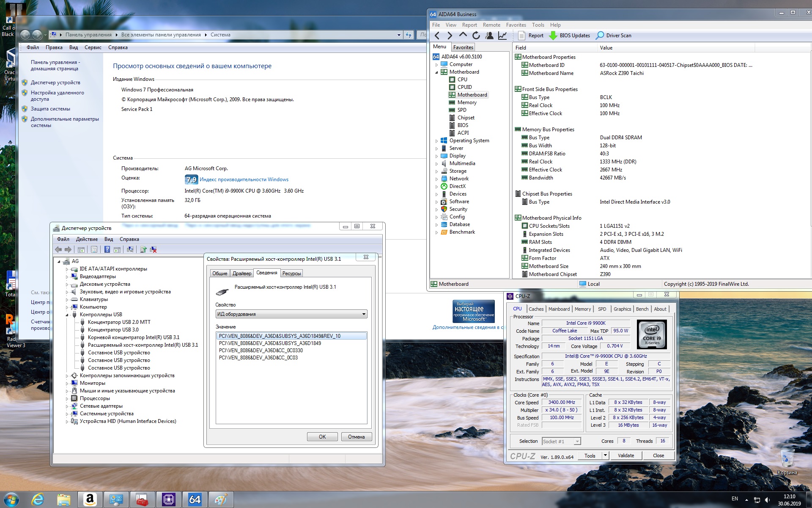
Task: Open AIDA64 graph statistics icon
Action: [x=502, y=36]
